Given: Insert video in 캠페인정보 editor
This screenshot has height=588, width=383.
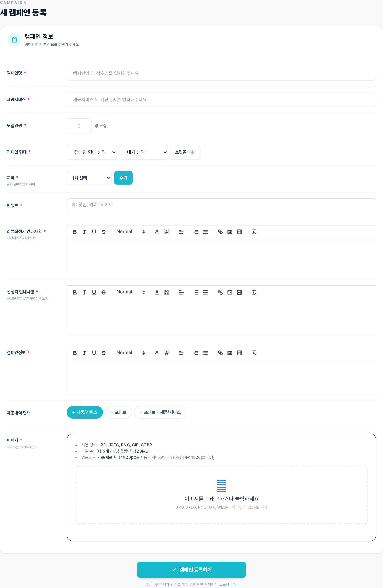Looking at the screenshot, I should click(x=239, y=353).
